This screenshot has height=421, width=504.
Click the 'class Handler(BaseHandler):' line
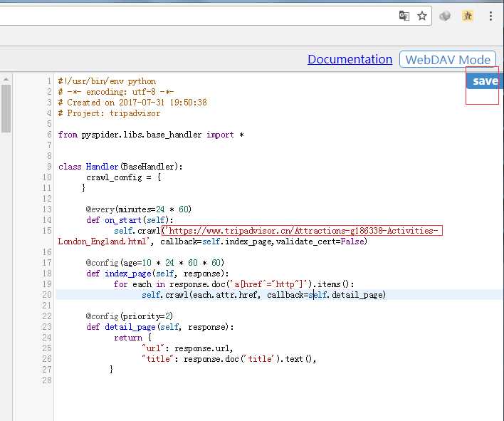click(120, 167)
